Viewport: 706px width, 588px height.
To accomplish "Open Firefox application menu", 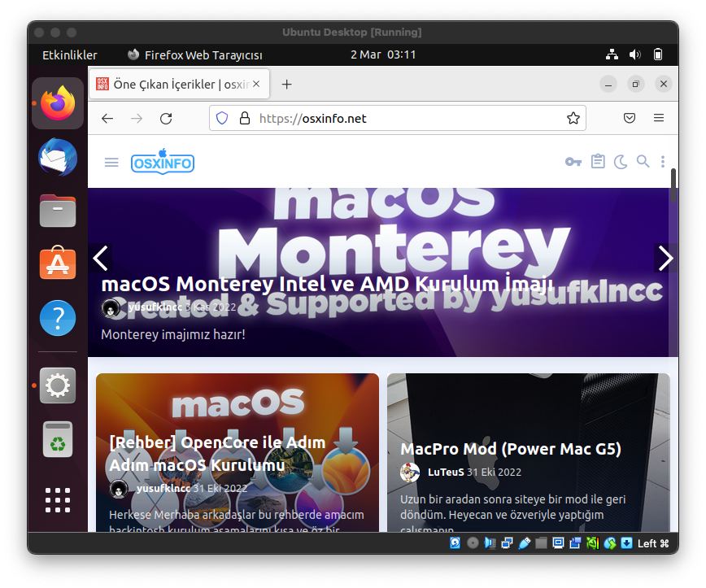I will pos(659,118).
